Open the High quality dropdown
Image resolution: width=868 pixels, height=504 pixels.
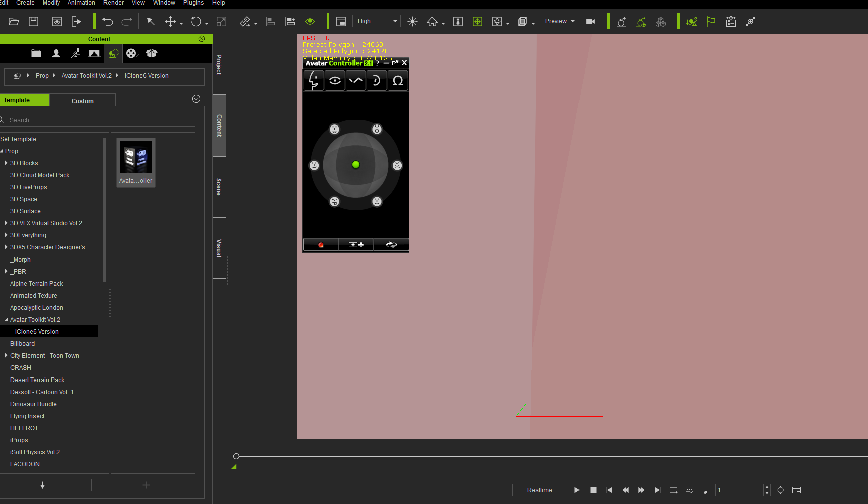pyautogui.click(x=376, y=21)
